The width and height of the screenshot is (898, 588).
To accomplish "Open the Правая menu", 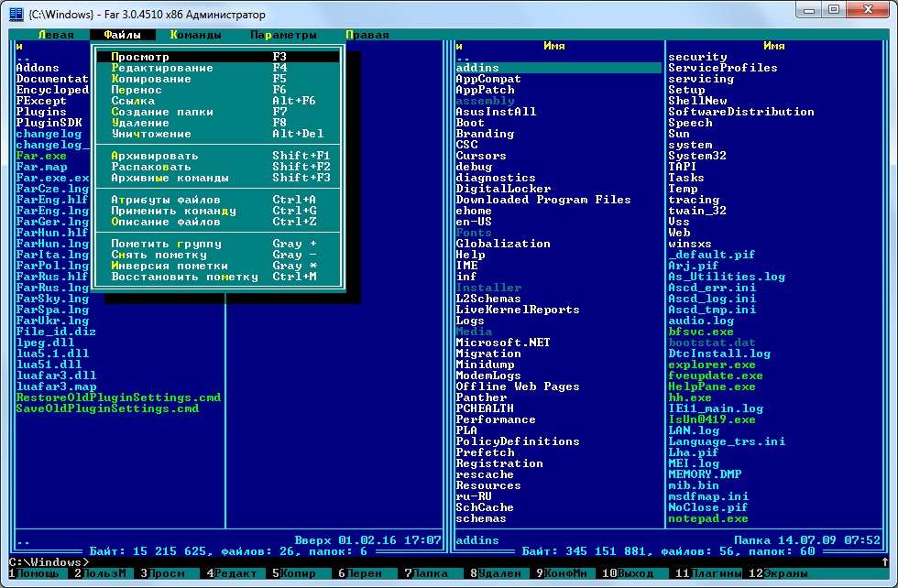I will [x=367, y=35].
